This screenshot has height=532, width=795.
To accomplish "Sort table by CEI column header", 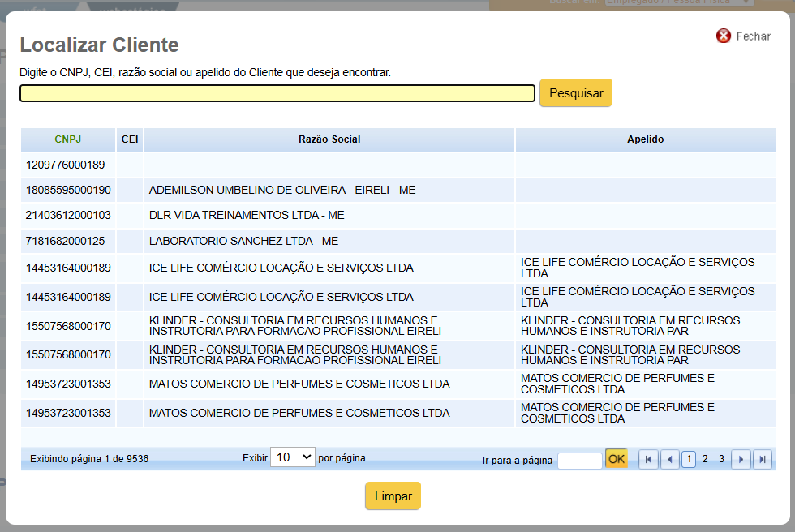I will click(x=130, y=139).
